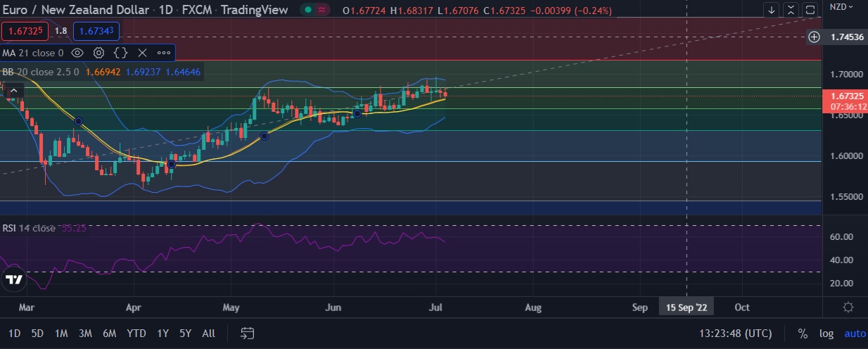This screenshot has width=868, height=349.
Task: Click the Oct label on time axis
Action: tap(741, 307)
